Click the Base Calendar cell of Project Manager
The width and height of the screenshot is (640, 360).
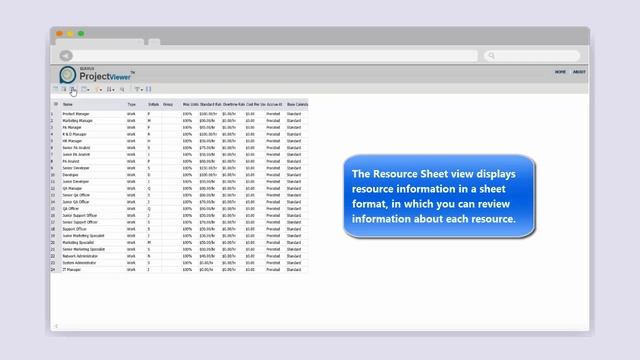tap(294, 114)
